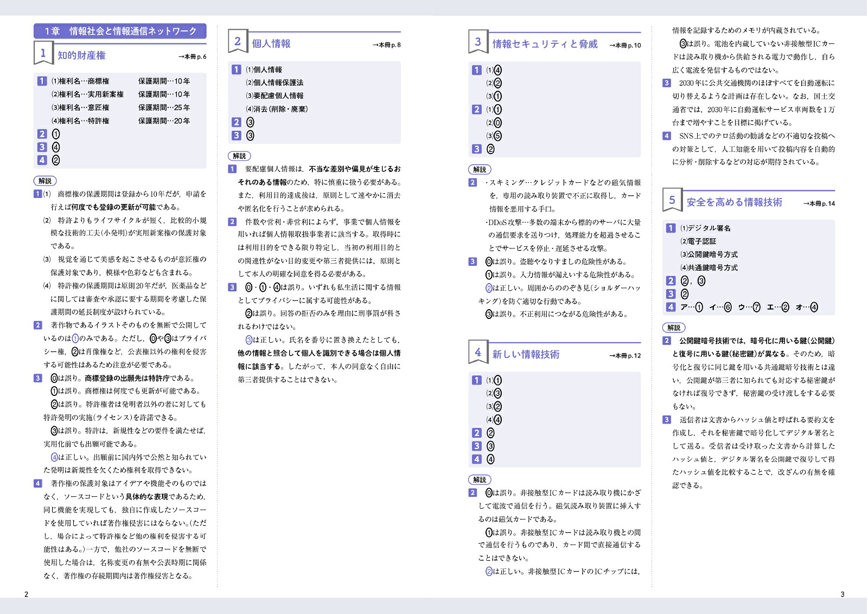Click the answer '(4)共通鍵暗号方式'
The width and height of the screenshot is (868, 614).
[x=709, y=268]
